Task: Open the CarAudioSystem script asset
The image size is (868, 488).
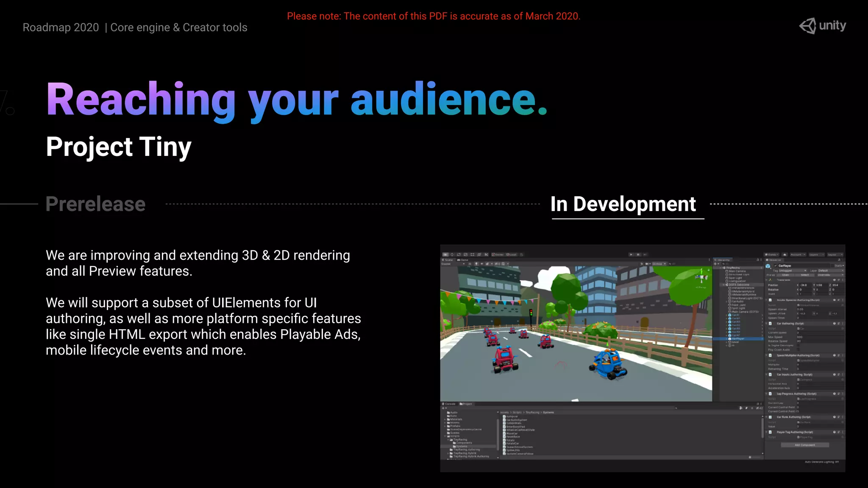Action: (515, 420)
